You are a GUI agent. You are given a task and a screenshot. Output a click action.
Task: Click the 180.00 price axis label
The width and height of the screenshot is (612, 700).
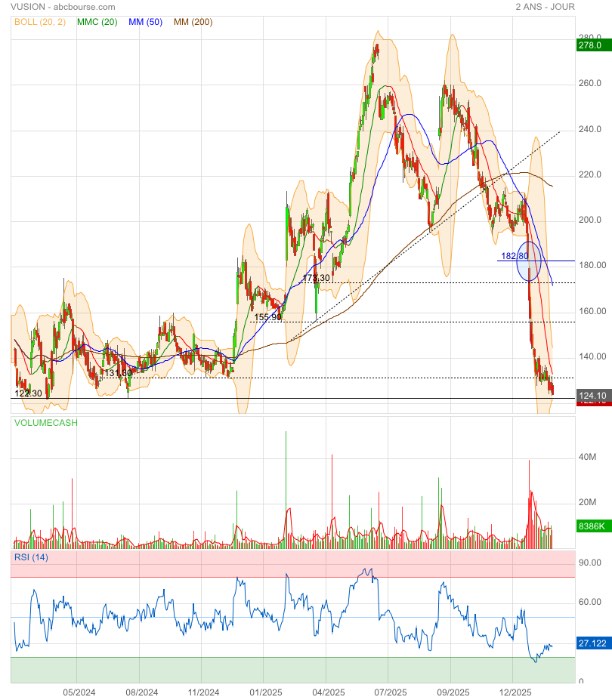tap(592, 265)
